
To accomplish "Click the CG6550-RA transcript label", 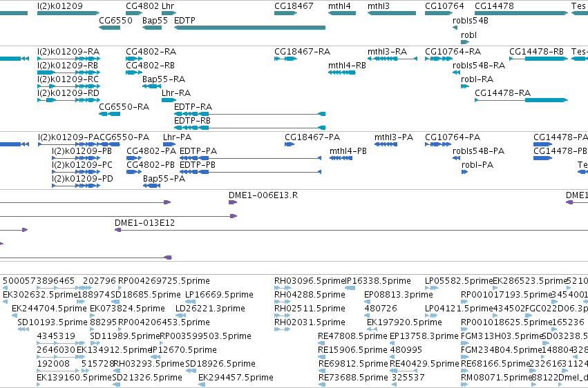I will point(124,107).
